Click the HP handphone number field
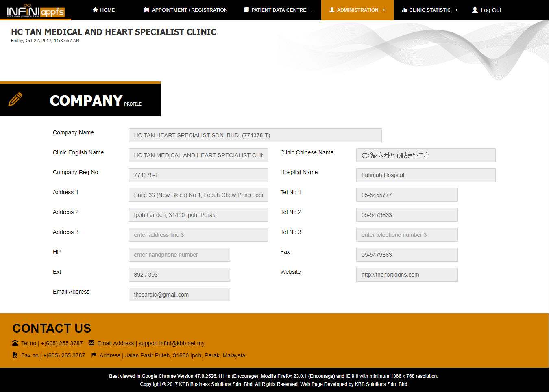 (x=179, y=255)
